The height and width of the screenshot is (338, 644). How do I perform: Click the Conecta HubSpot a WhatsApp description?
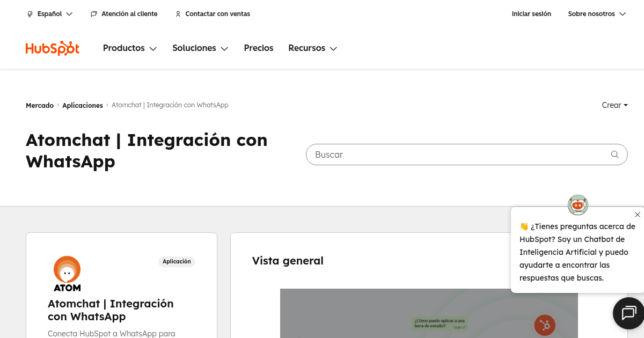click(112, 334)
